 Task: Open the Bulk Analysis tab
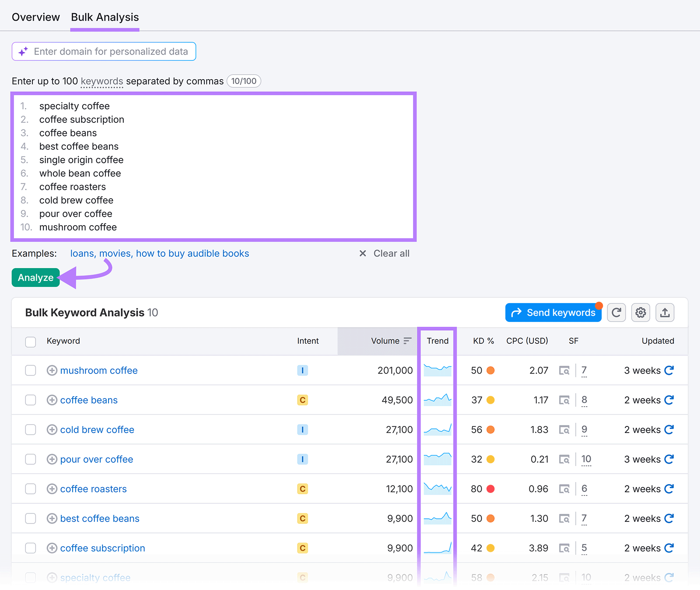[105, 17]
